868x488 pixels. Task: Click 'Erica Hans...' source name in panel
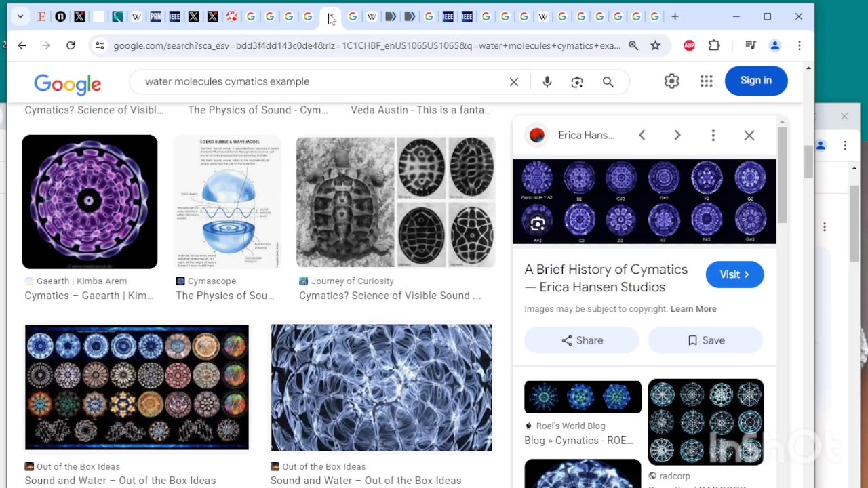pyautogui.click(x=586, y=136)
